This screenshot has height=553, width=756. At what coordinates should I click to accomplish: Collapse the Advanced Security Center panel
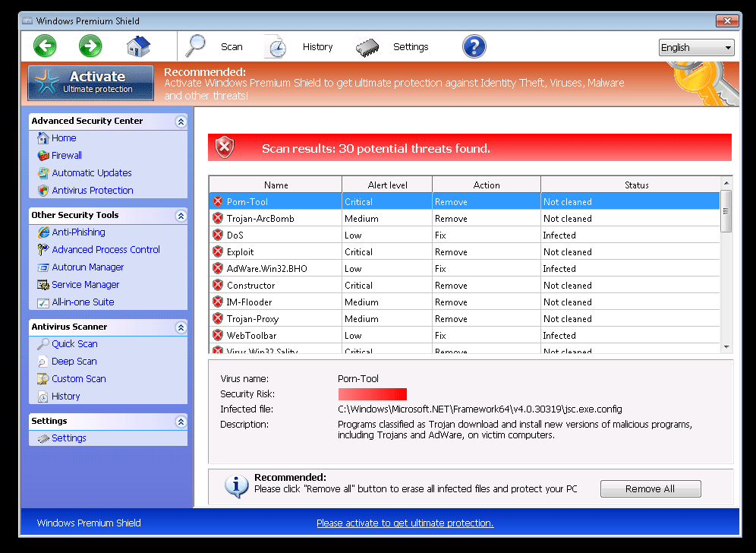pos(181,122)
